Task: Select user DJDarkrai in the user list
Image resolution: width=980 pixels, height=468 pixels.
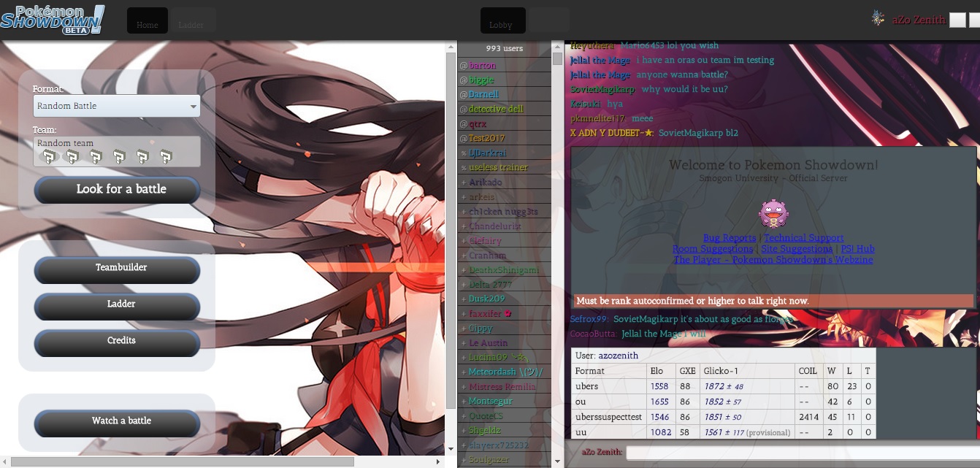Action: point(505,153)
